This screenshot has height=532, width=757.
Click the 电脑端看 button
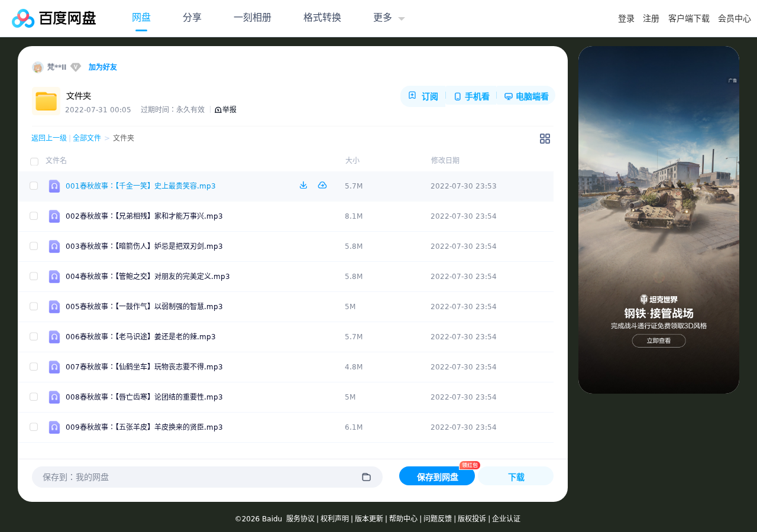pos(526,96)
